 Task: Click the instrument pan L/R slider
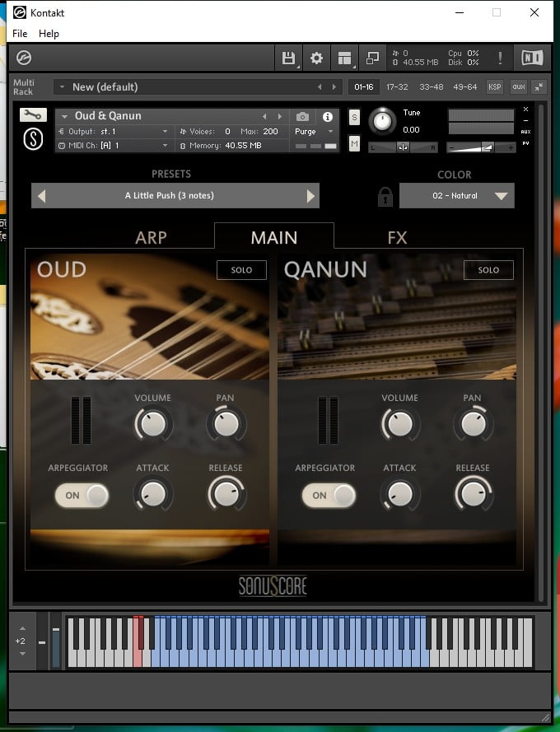click(403, 147)
